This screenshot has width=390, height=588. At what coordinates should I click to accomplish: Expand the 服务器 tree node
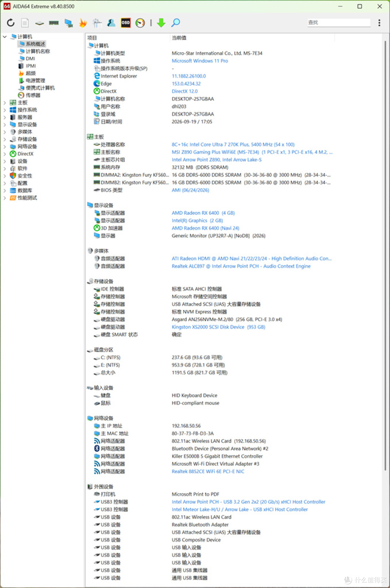(5, 117)
